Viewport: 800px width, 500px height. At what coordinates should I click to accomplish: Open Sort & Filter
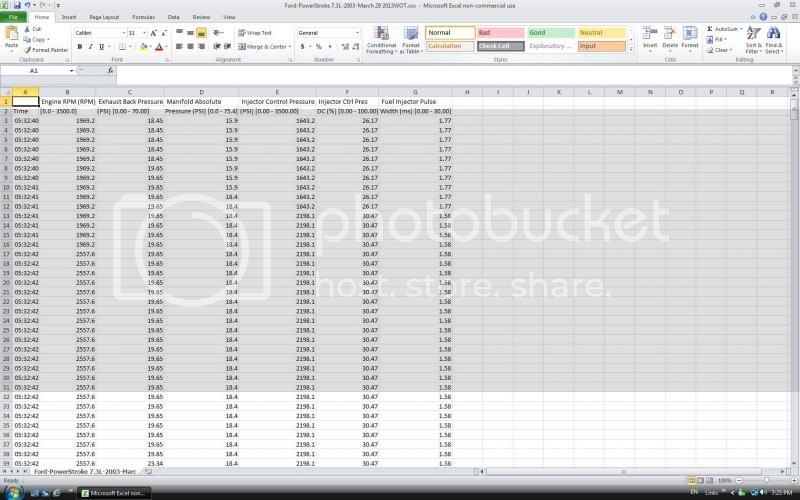(753, 40)
